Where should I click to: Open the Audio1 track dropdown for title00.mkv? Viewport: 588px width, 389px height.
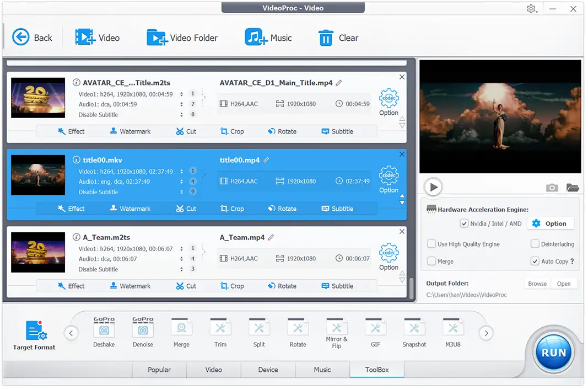tap(182, 182)
